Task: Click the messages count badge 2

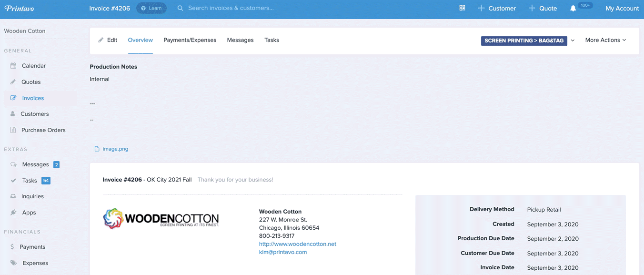Action: tap(56, 164)
